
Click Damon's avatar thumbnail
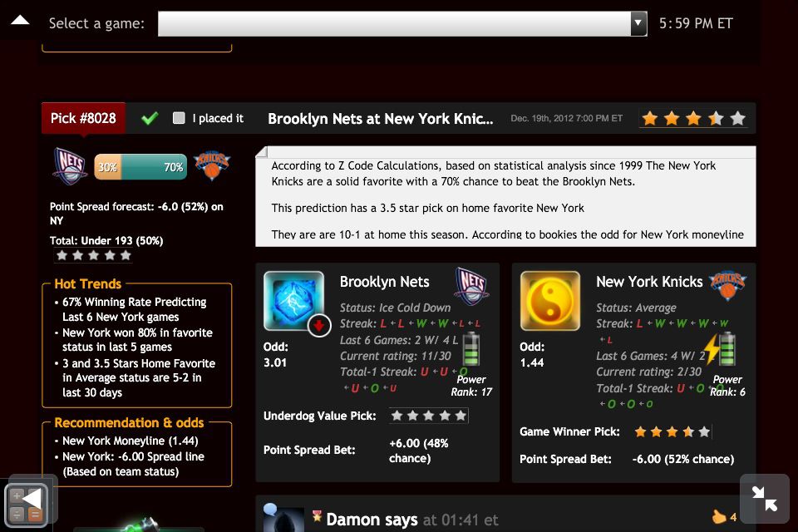click(x=284, y=518)
